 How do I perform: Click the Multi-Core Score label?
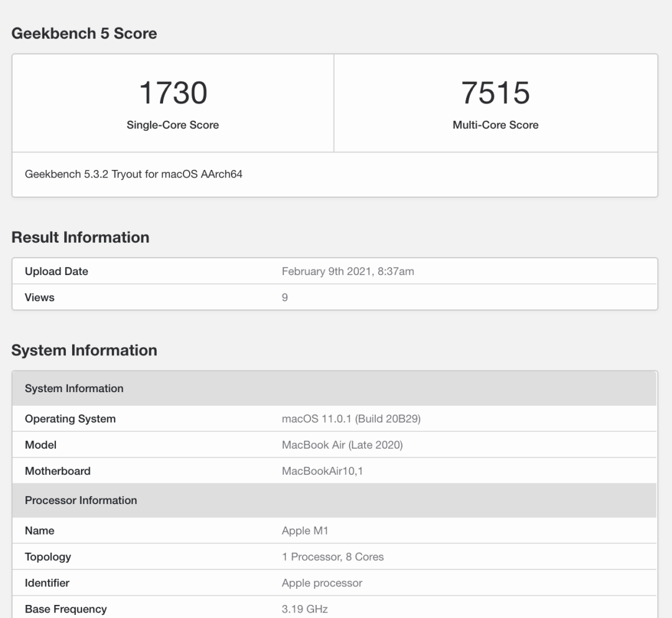point(495,125)
